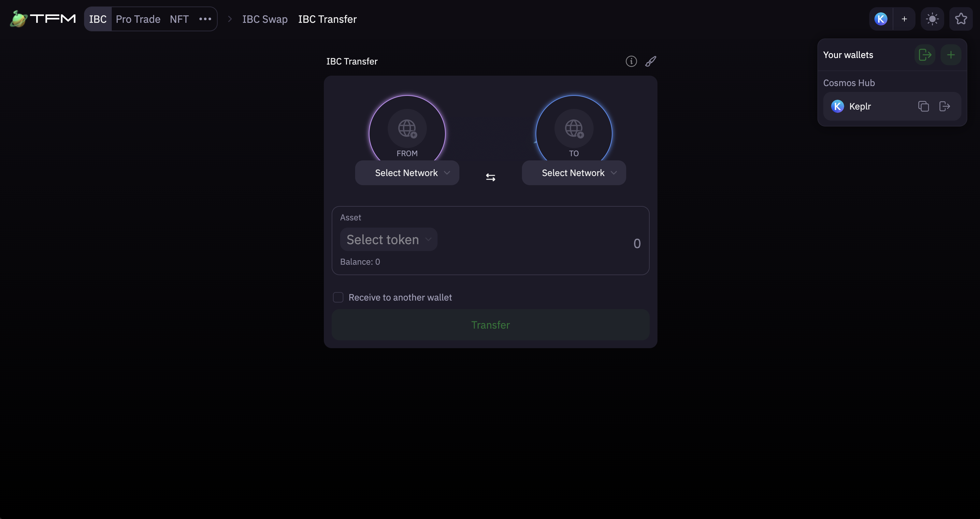
Task: Open more navigation options ellipsis
Action: [205, 19]
